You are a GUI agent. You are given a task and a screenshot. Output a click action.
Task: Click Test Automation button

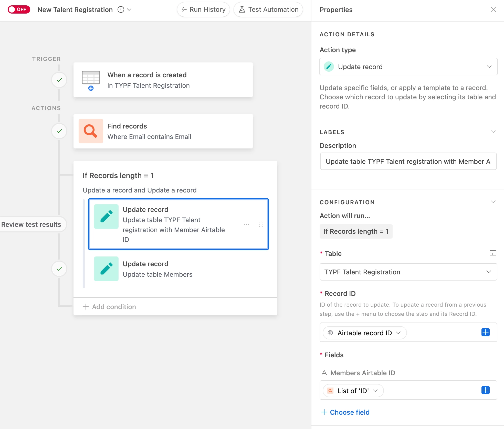pos(268,9)
